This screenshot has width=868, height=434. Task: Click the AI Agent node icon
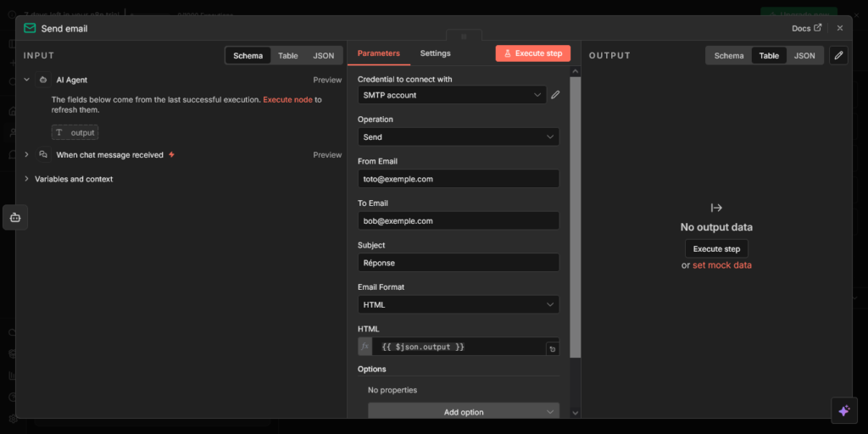tap(43, 80)
